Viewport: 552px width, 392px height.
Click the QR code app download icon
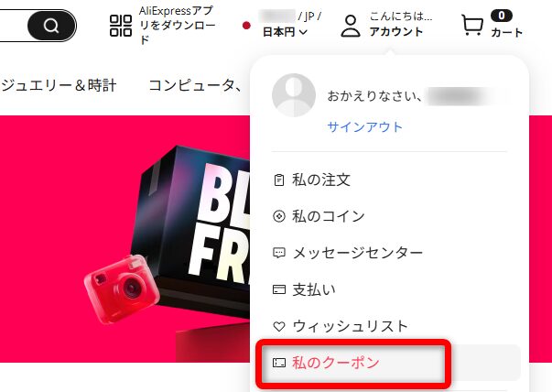click(121, 26)
